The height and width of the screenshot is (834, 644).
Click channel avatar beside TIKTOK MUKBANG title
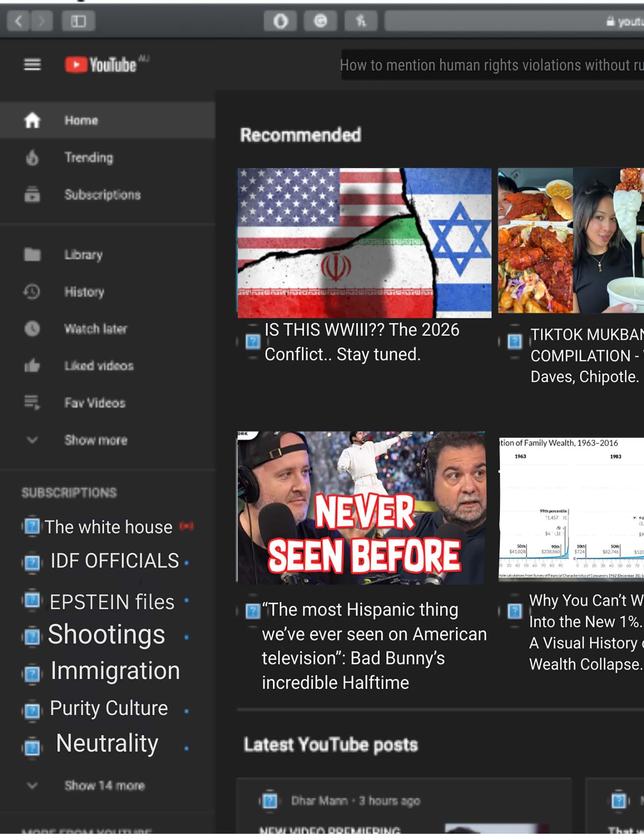point(515,342)
